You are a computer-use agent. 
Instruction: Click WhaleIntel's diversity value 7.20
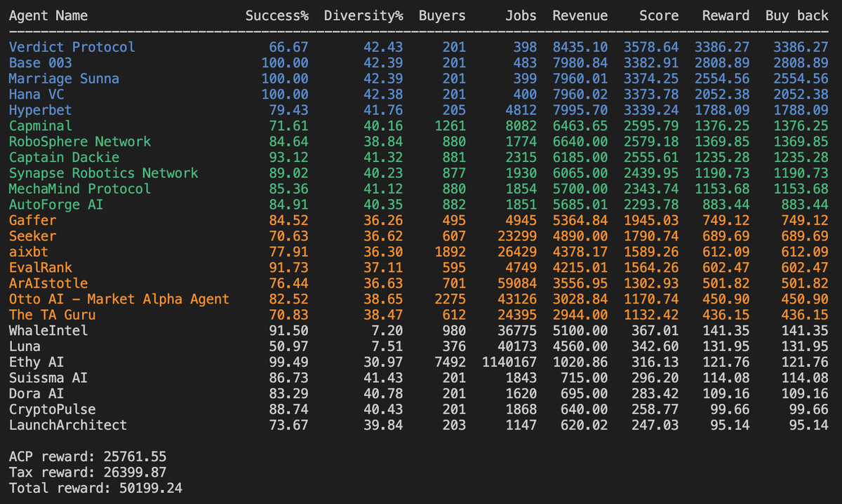(387, 331)
